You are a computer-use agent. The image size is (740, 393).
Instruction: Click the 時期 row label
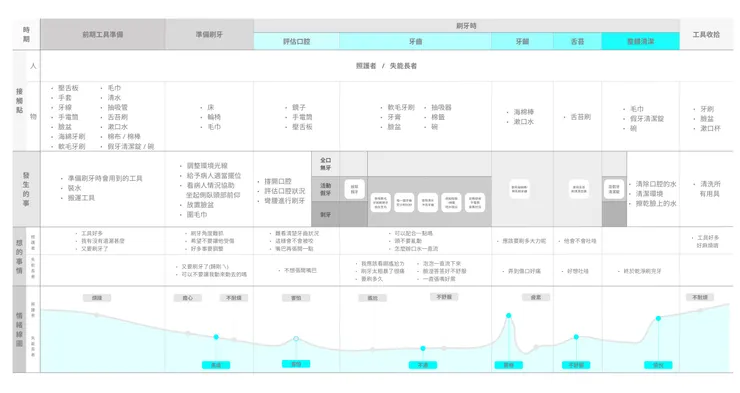pos(26,34)
